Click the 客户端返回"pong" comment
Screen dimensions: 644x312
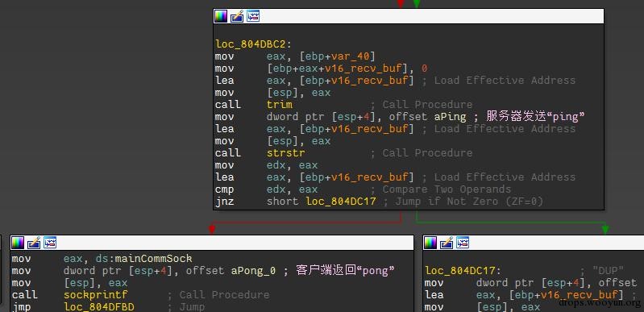(345, 271)
